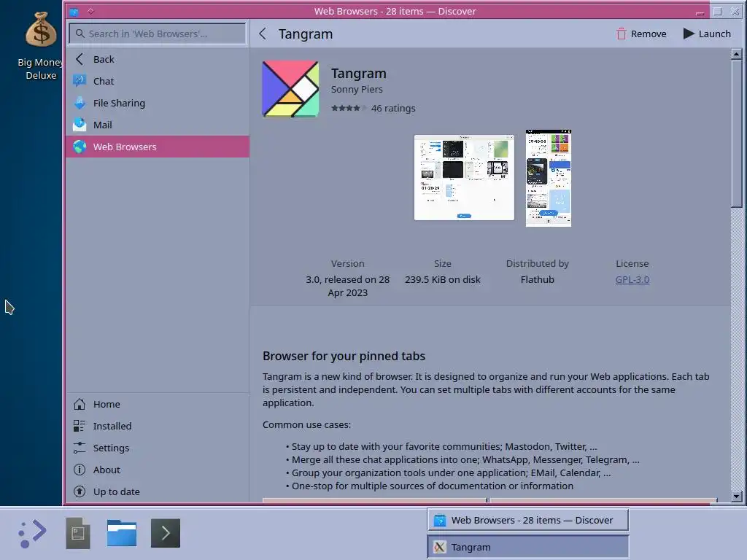This screenshot has width=747, height=560.
Task: Select the Mail category
Action: coord(158,125)
